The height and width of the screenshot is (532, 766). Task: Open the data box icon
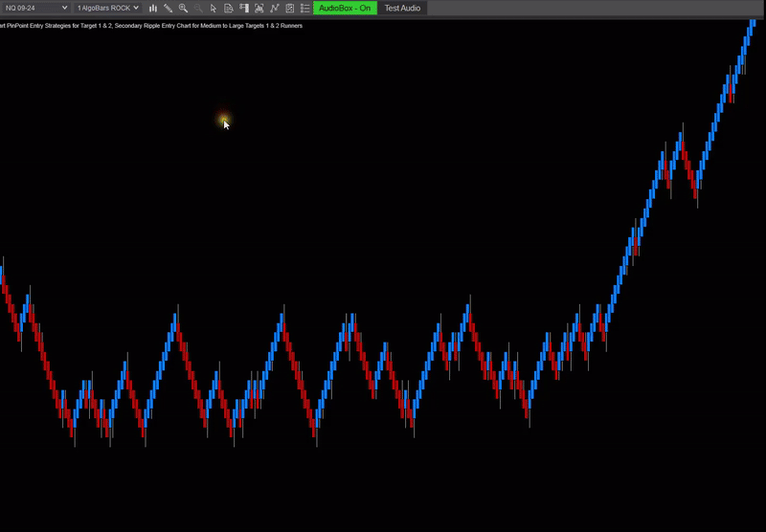(229, 8)
